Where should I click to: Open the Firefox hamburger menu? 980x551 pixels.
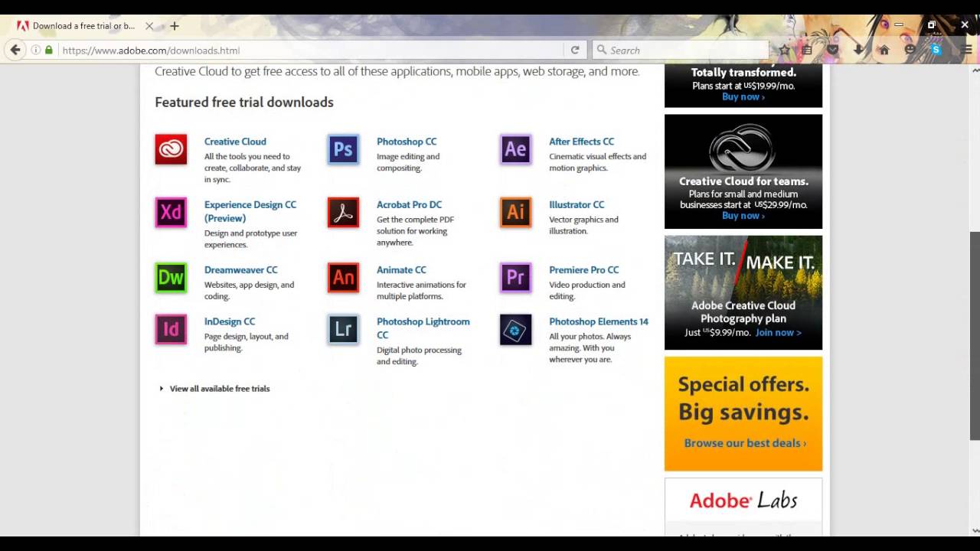(x=967, y=50)
